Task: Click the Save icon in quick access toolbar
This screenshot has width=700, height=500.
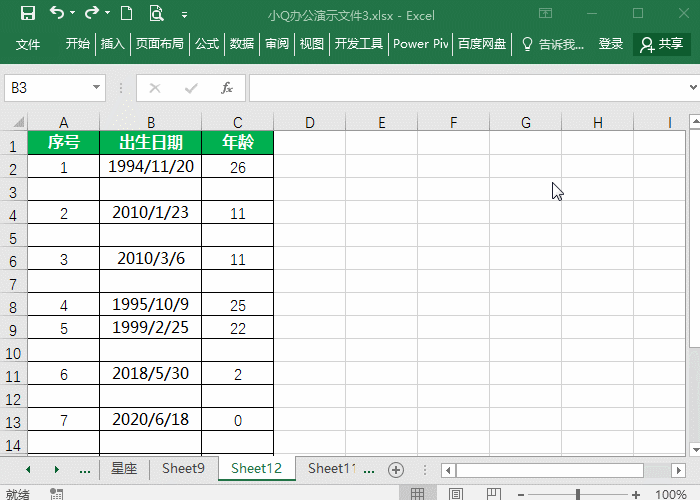Action: (28, 13)
